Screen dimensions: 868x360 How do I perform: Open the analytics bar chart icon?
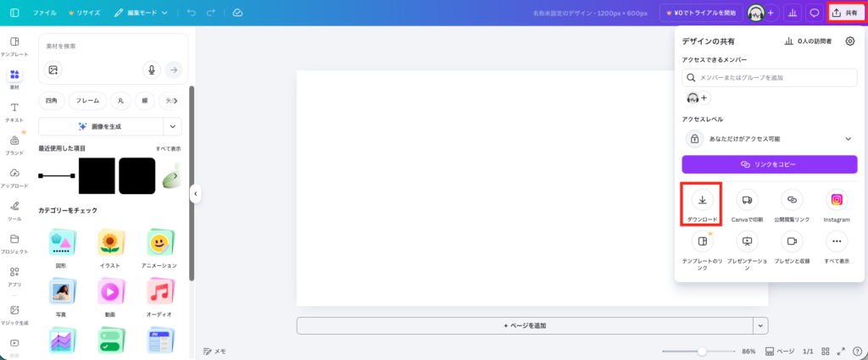point(793,13)
